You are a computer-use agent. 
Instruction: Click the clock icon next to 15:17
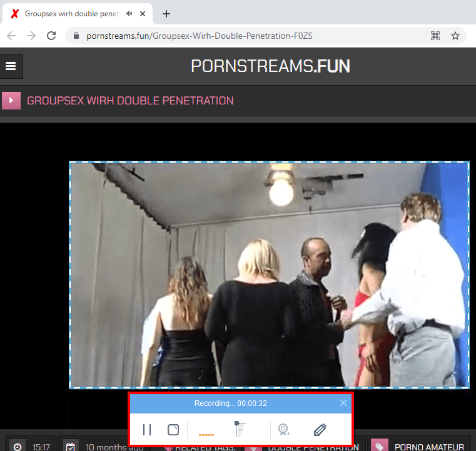coord(18,447)
